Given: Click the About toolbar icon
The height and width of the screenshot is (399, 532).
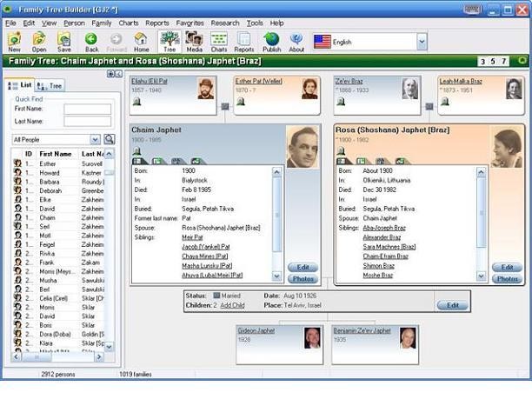Looking at the screenshot, I should (296, 42).
